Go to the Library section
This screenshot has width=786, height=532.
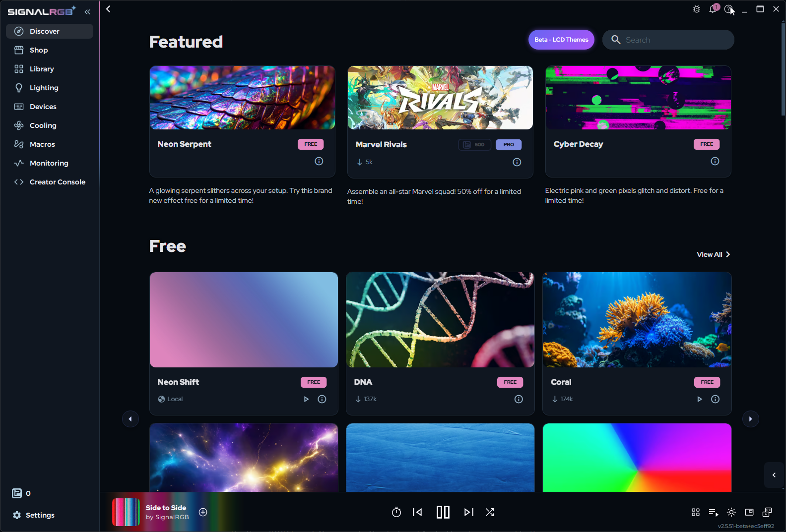[x=50, y=69]
